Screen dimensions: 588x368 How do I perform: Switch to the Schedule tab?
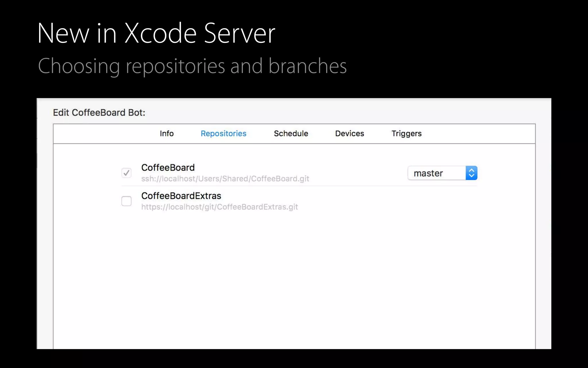tap(291, 133)
